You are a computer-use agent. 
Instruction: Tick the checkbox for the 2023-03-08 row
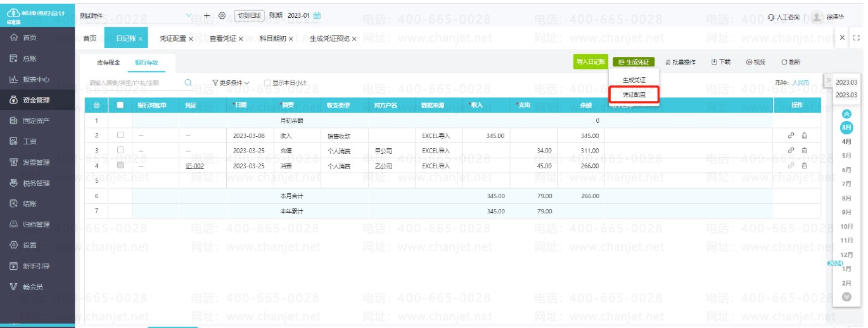click(x=120, y=135)
